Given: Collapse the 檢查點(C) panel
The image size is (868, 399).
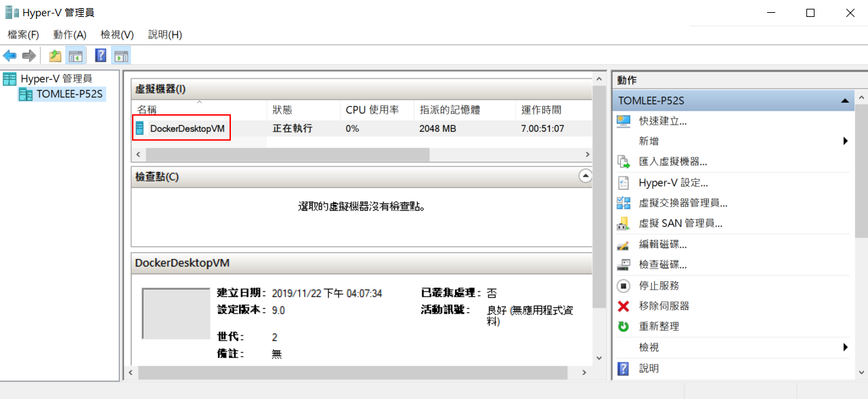Looking at the screenshot, I should pyautogui.click(x=586, y=176).
